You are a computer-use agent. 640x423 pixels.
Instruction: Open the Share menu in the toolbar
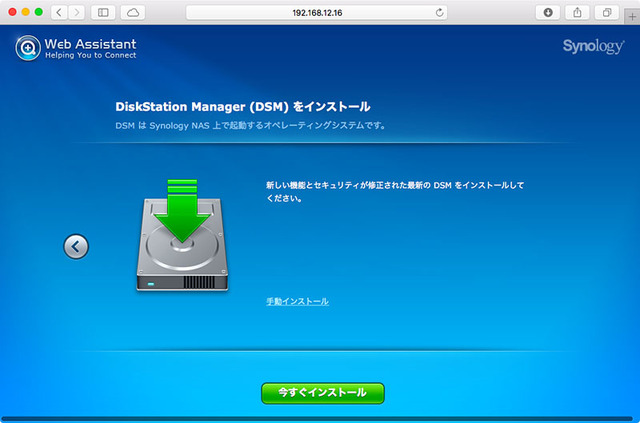[578, 12]
